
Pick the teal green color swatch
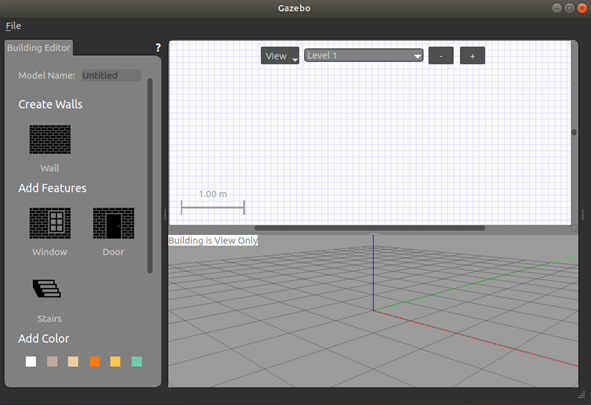click(136, 362)
